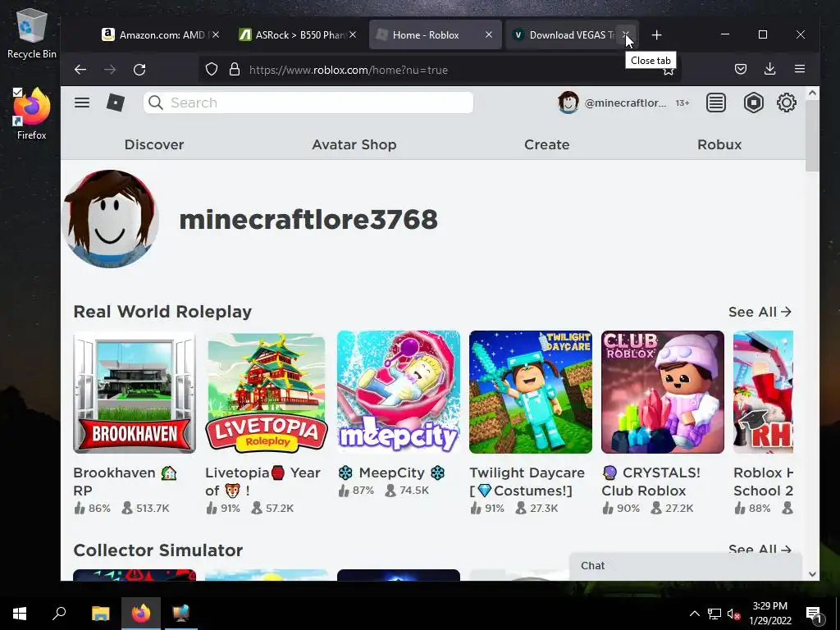This screenshot has width=840, height=630.
Task: Click the network tray icon
Action: tap(714, 614)
